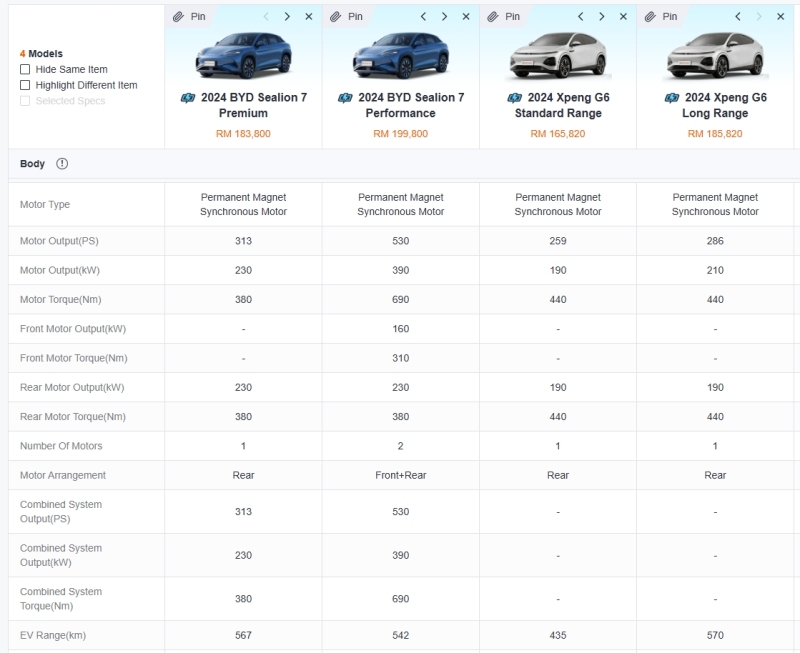Screen dimensions: 800x653
Task: Move Xpeng G6 Long Range column left
Action: [x=738, y=17]
